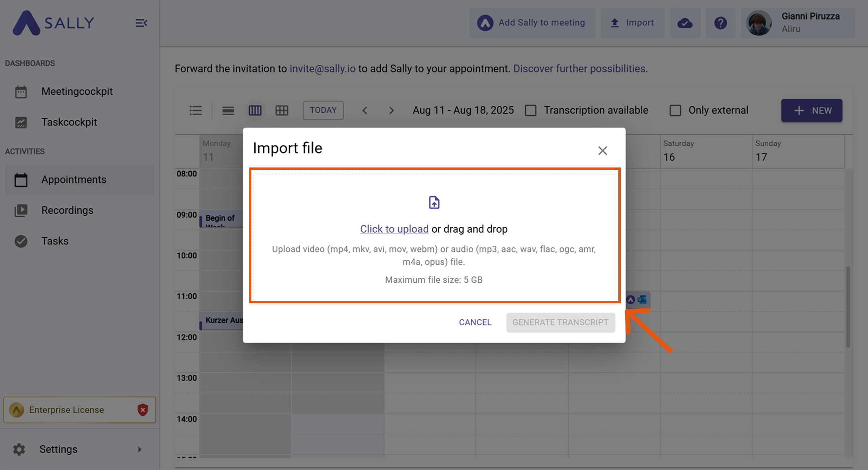
Task: Select Appointments in sidebar
Action: point(79,180)
